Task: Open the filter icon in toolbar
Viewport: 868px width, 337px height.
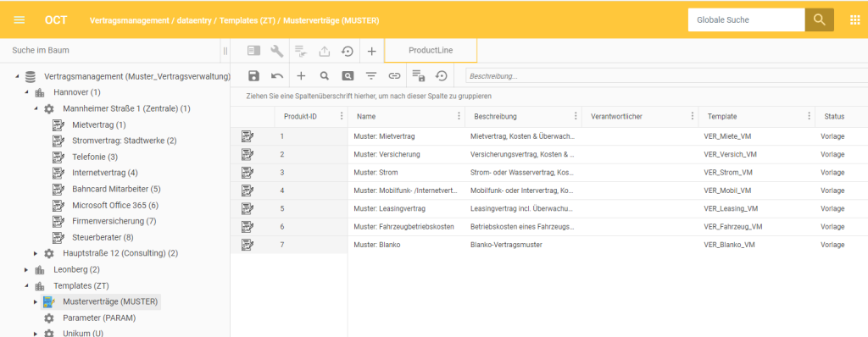Action: (370, 76)
